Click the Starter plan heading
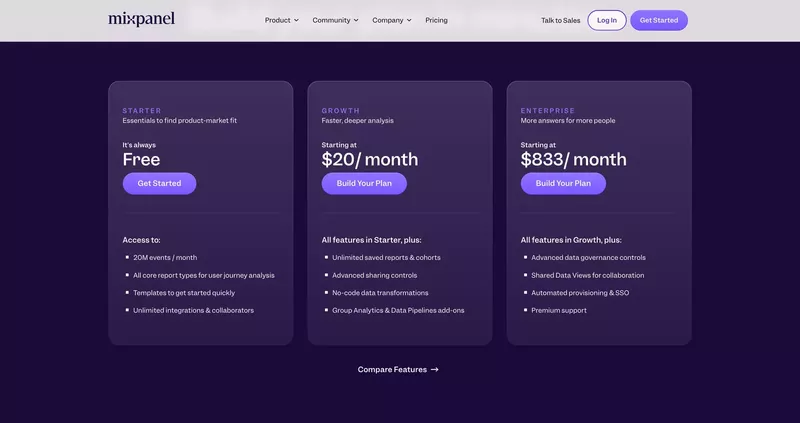 tap(142, 111)
